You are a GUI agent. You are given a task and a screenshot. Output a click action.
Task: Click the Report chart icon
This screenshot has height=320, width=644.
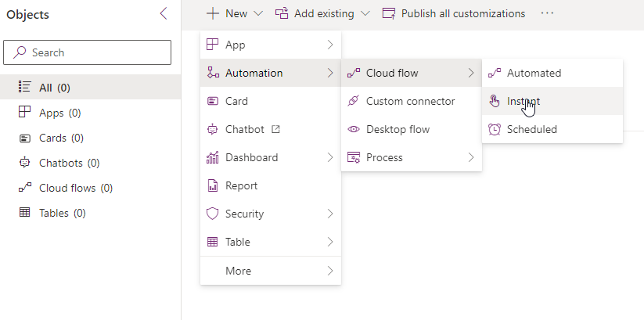[212, 185]
